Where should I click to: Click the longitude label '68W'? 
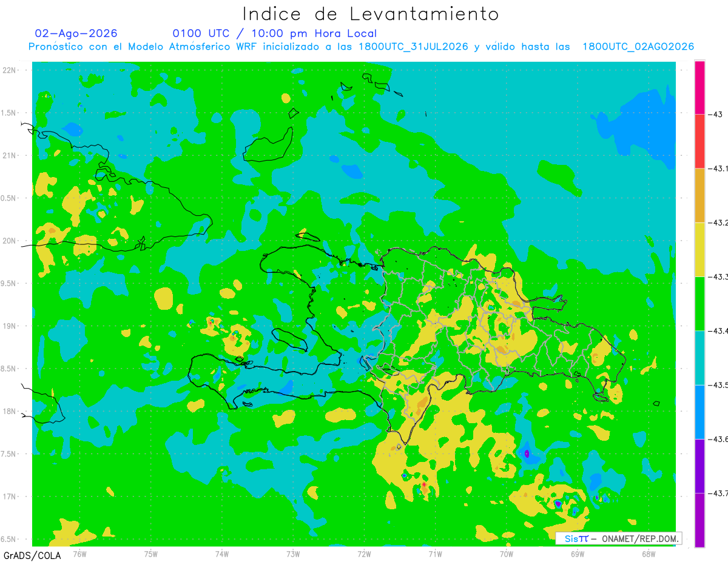point(649,554)
